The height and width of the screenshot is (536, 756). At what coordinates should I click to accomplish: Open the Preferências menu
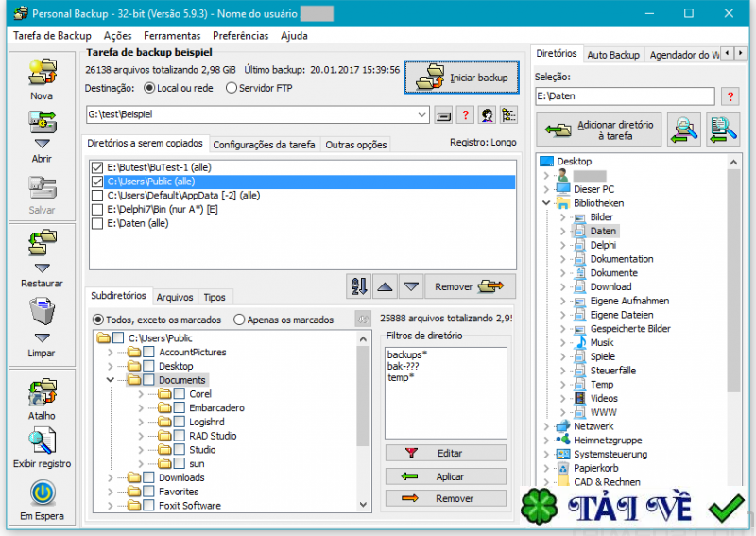coord(241,36)
